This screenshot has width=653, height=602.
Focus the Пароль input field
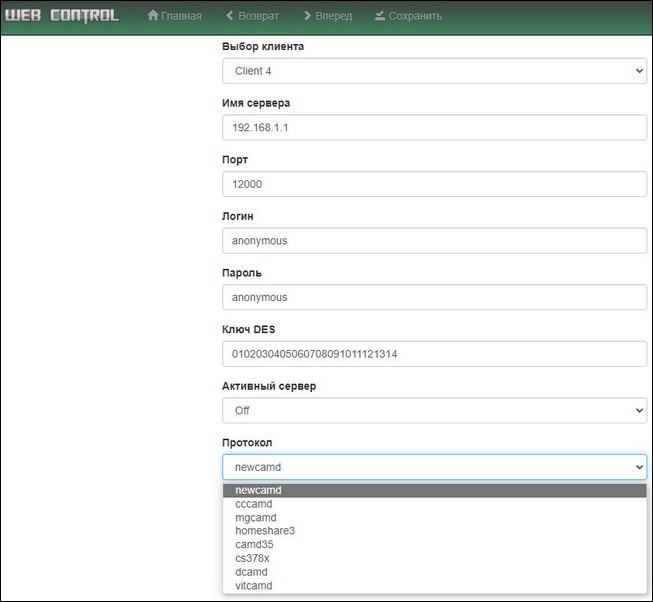(434, 297)
